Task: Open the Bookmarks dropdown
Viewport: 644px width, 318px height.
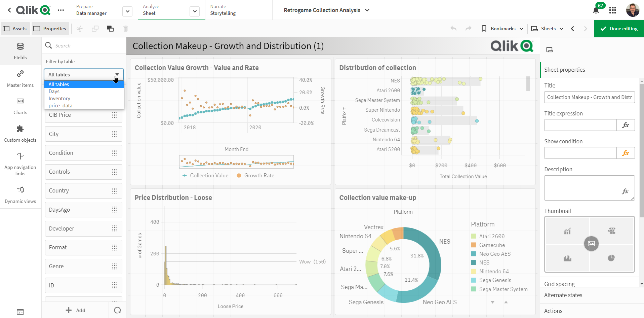Action: 502,29
